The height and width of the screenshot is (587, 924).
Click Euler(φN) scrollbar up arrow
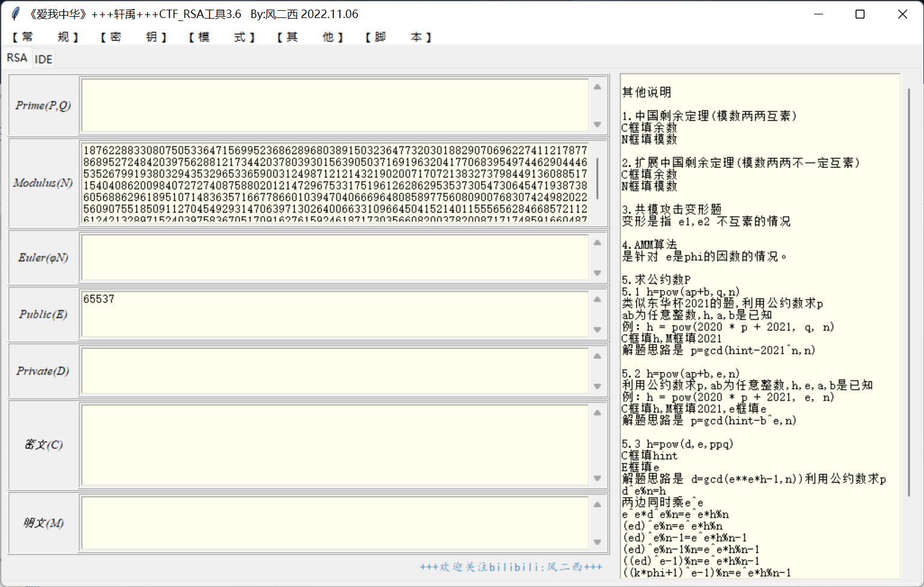tap(597, 242)
